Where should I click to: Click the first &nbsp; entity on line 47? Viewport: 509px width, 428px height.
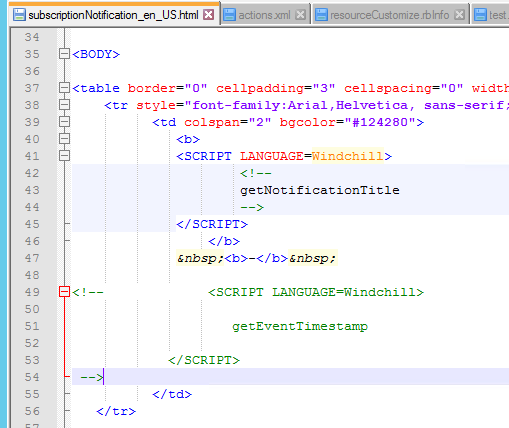[x=200, y=258]
